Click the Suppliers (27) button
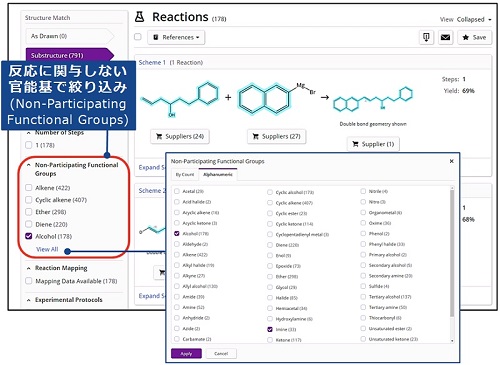The image size is (500, 365). [x=277, y=136]
